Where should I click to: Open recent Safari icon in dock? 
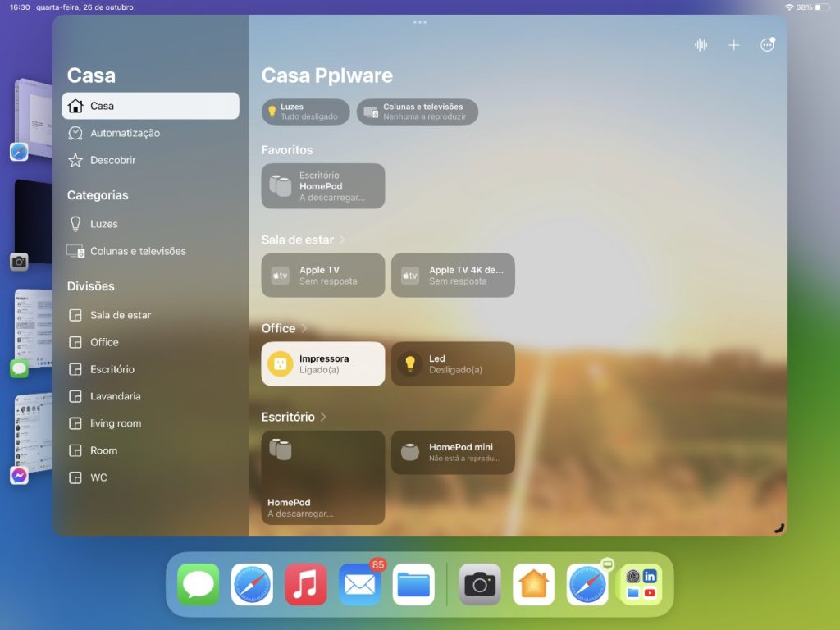pos(587,584)
